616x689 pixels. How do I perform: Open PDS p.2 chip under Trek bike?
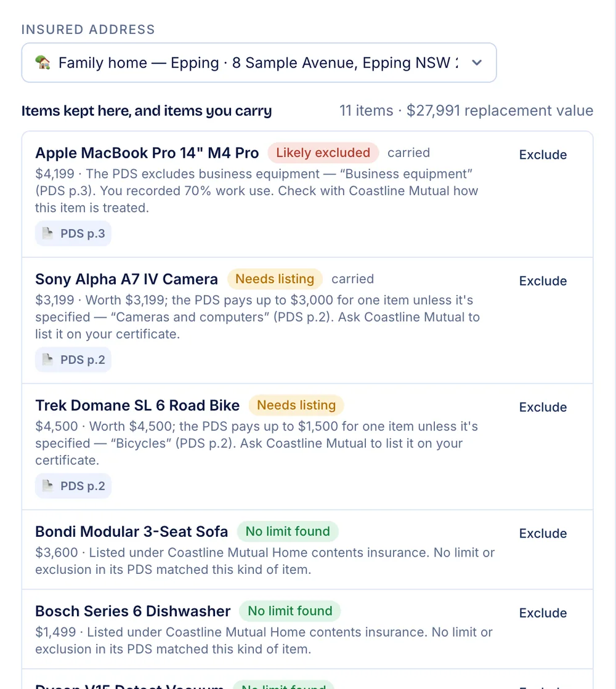click(73, 486)
